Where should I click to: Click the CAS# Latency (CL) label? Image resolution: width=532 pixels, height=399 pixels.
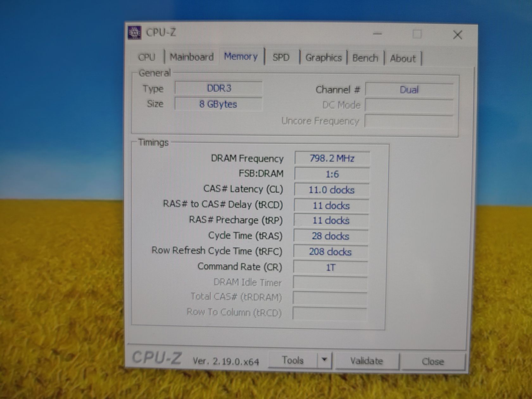click(243, 189)
